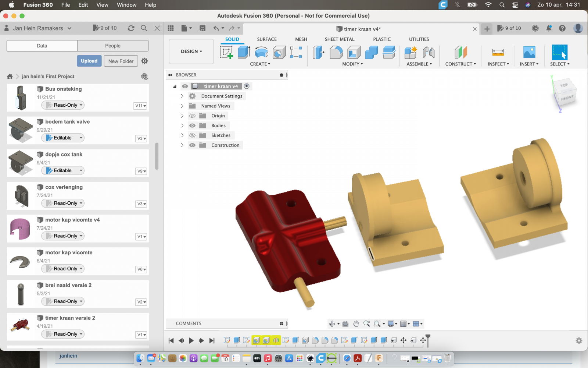Click the Redo arrow icon
The width and height of the screenshot is (588, 368).
(232, 28)
